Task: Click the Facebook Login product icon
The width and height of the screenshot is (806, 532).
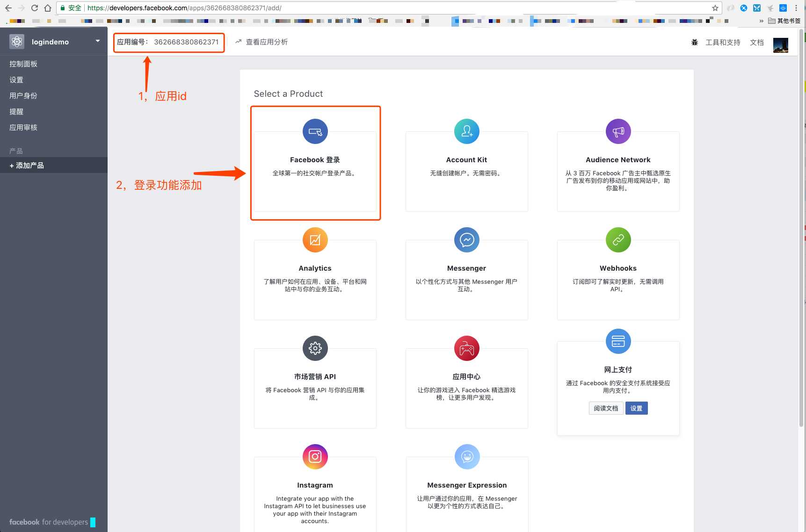Action: click(315, 131)
